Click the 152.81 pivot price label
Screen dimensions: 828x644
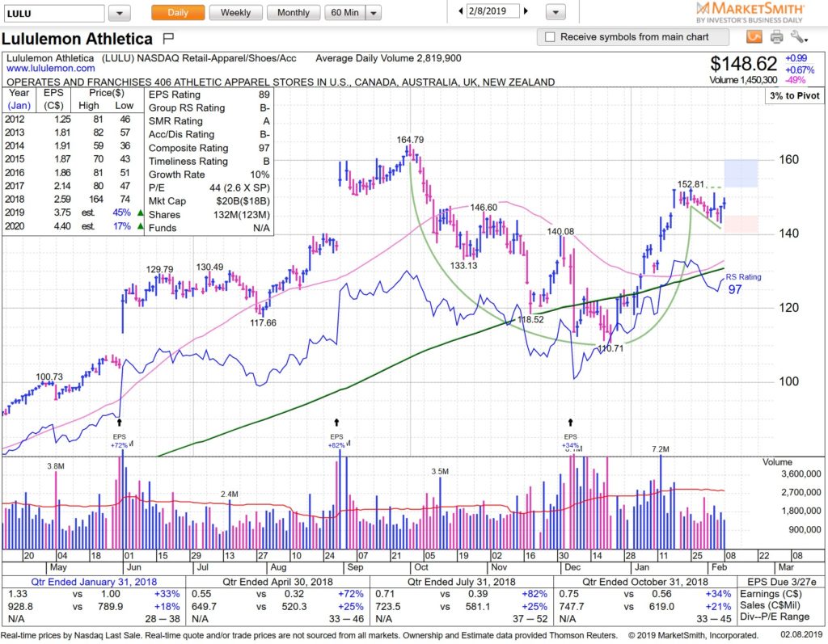[x=691, y=184]
